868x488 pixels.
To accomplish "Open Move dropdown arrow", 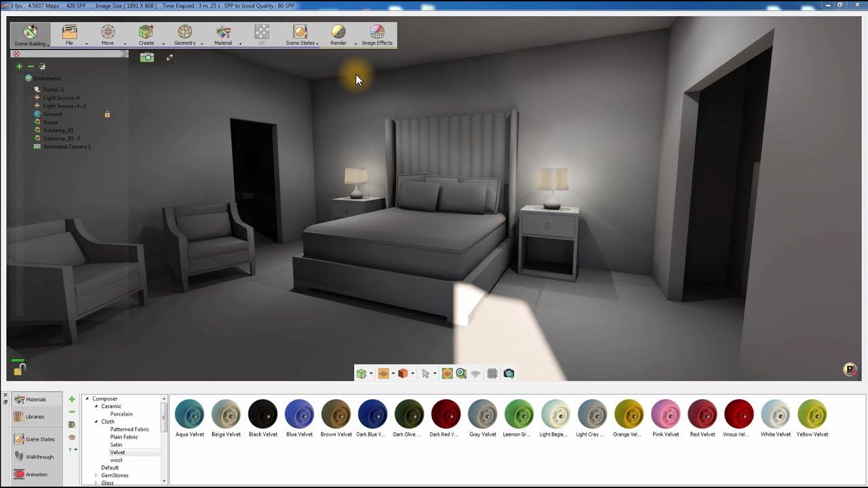I will click(125, 44).
